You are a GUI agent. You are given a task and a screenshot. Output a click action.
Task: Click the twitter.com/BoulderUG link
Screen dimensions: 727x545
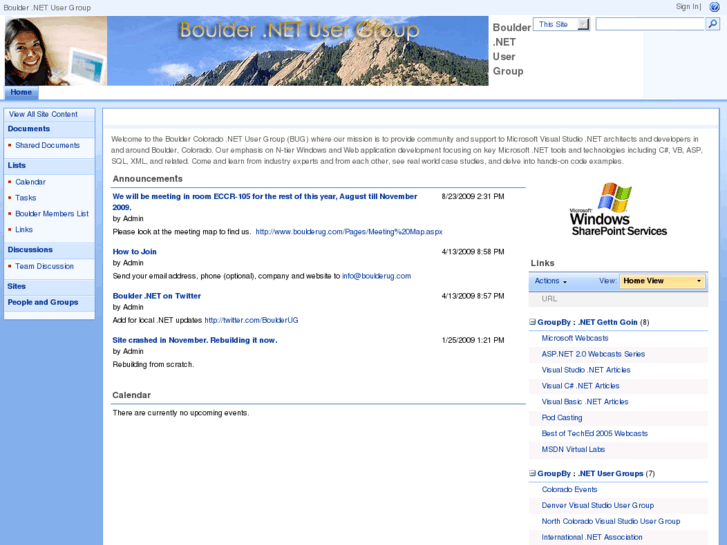pos(251,320)
